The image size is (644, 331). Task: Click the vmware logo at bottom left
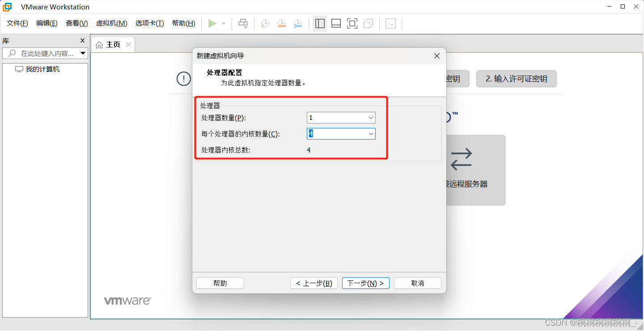click(x=127, y=301)
